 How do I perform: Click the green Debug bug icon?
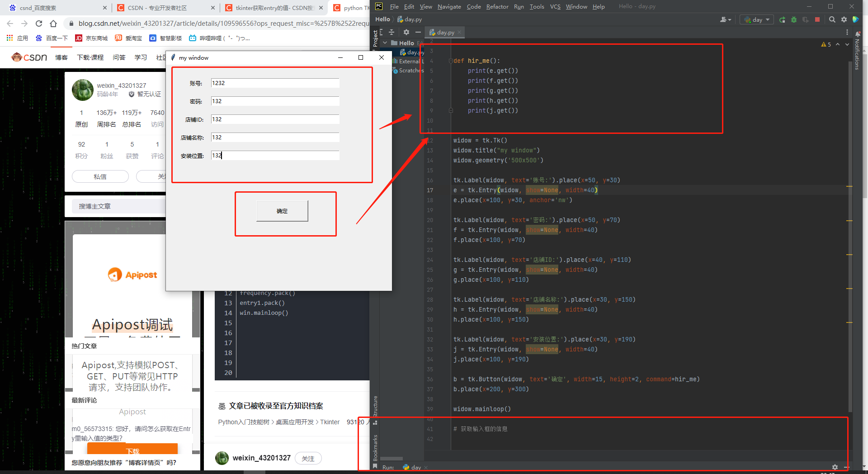click(x=794, y=19)
